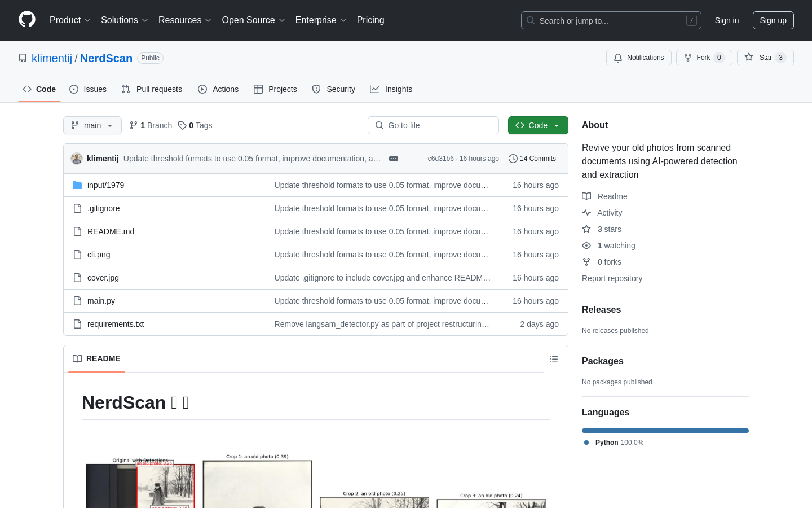Switch to the Actions tab
This screenshot has width=812, height=508.
218,89
